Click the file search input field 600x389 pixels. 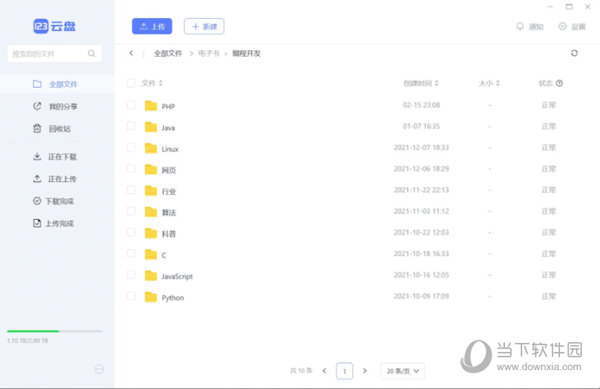click(54, 54)
